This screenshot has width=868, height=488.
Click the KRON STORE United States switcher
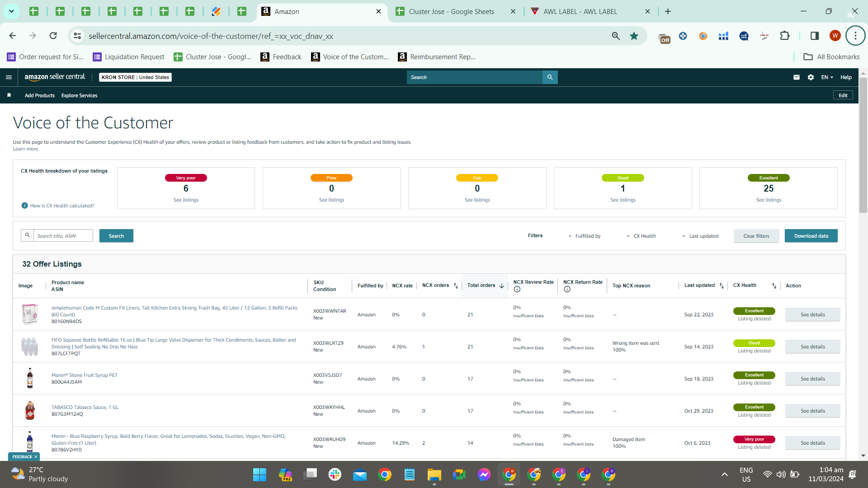click(x=135, y=77)
